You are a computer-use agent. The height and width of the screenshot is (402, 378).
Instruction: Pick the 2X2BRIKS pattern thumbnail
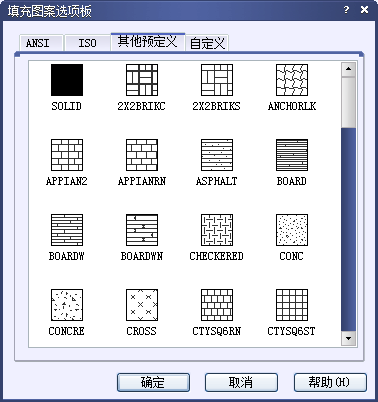coord(217,80)
